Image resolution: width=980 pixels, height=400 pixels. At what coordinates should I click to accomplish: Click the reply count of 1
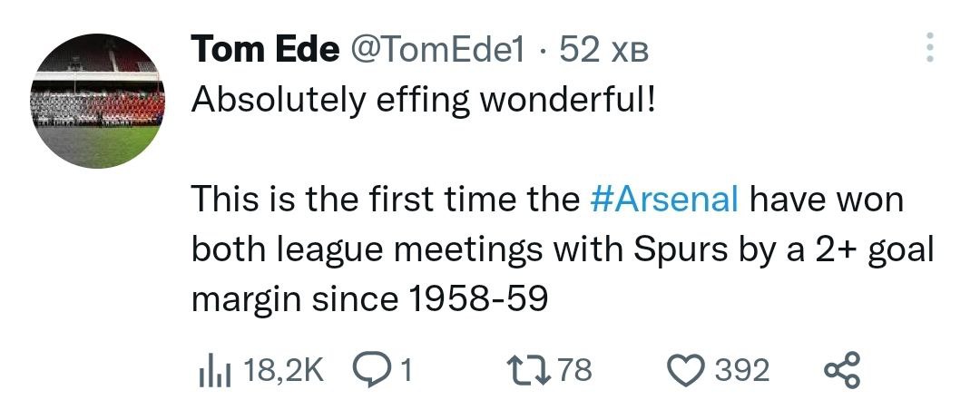point(406,370)
